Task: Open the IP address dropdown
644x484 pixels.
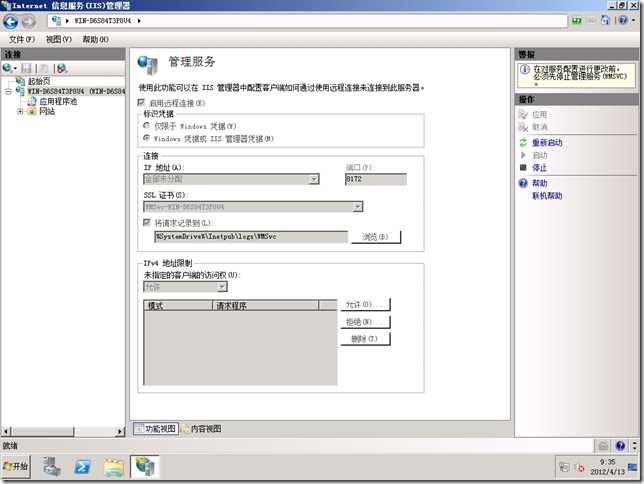Action: pos(314,179)
